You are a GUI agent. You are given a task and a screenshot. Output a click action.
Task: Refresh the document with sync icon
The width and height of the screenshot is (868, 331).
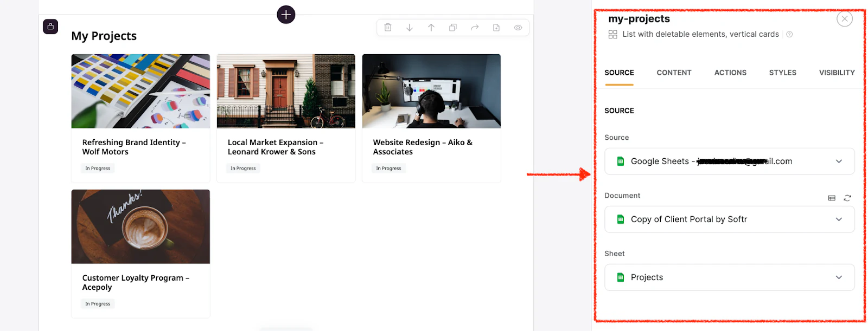click(847, 198)
